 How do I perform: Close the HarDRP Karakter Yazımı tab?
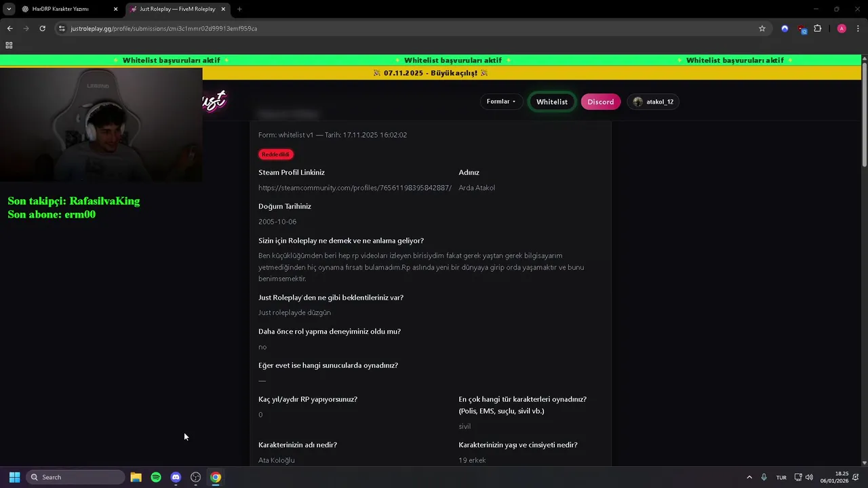point(115,9)
